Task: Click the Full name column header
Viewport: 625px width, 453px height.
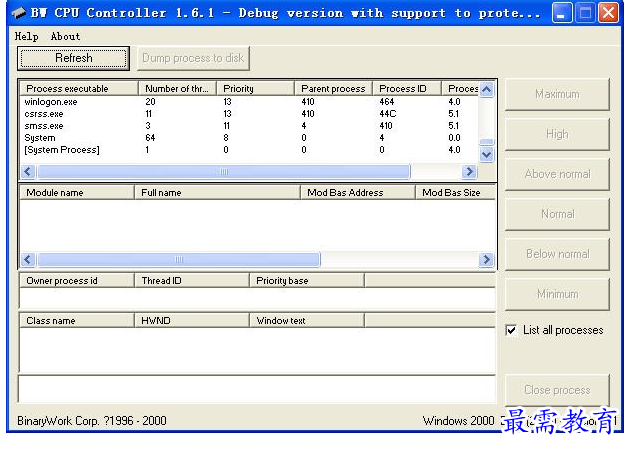Action: (217, 193)
